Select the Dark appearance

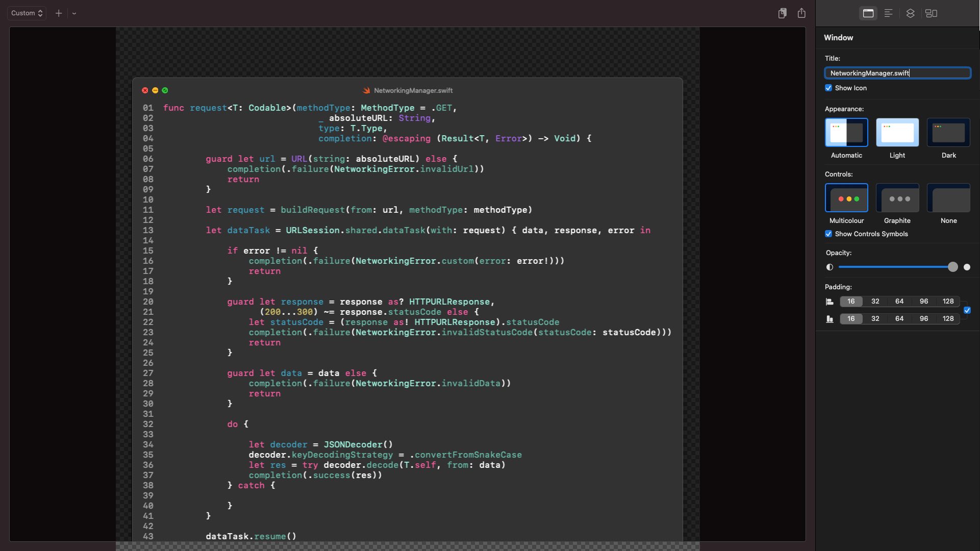pyautogui.click(x=948, y=132)
